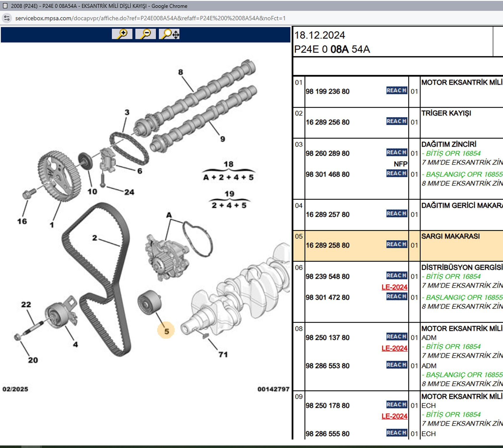Click the zoom out magnifier icon
Viewport: 503px width, 448px height.
pos(145,34)
